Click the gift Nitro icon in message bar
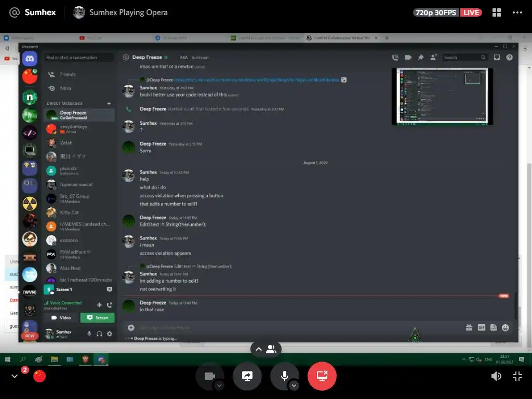 click(x=469, y=327)
